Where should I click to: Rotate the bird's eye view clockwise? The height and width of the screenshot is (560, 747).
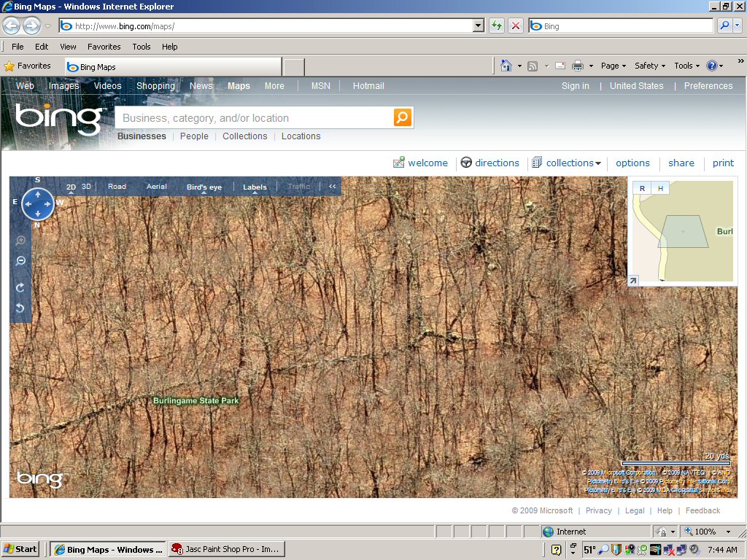click(20, 287)
